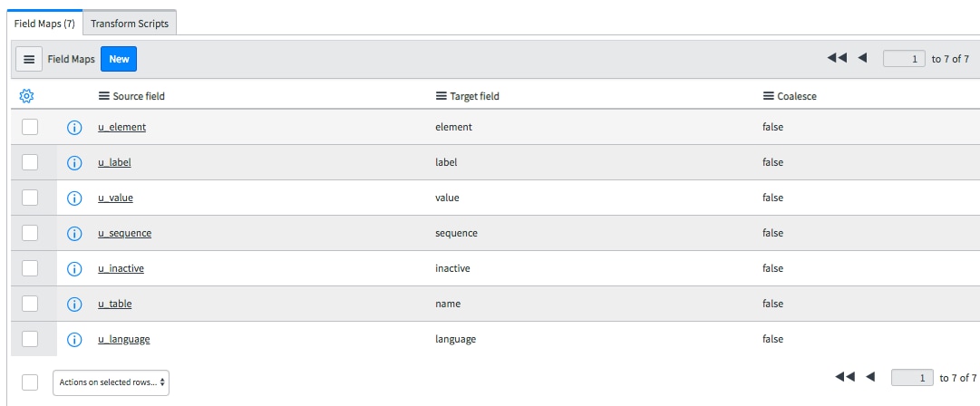Open the Target field column options menu
The height and width of the screenshot is (406, 980).
pos(441,96)
